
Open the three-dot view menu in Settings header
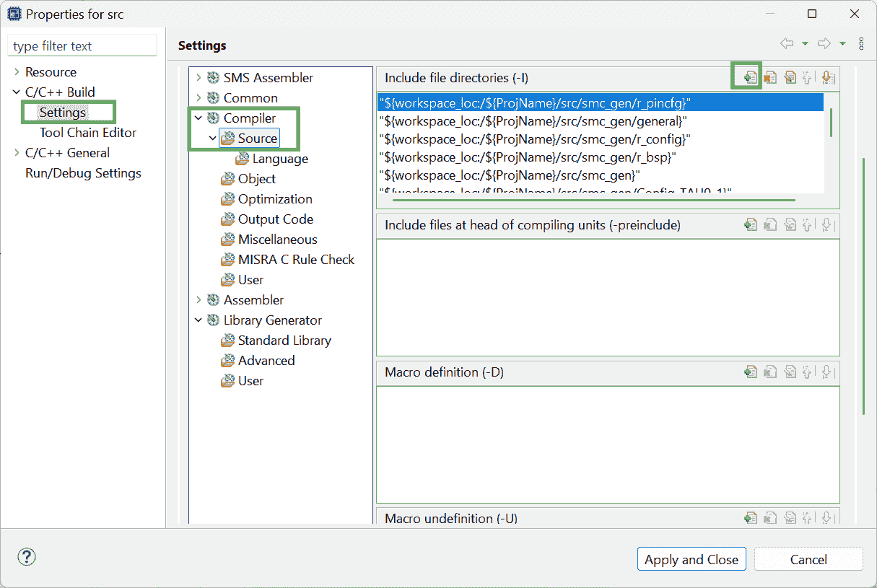pos(861,45)
